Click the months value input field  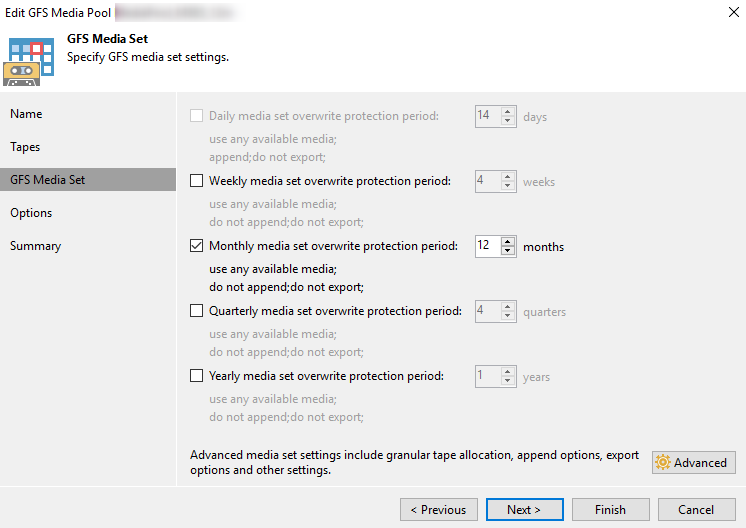click(487, 246)
